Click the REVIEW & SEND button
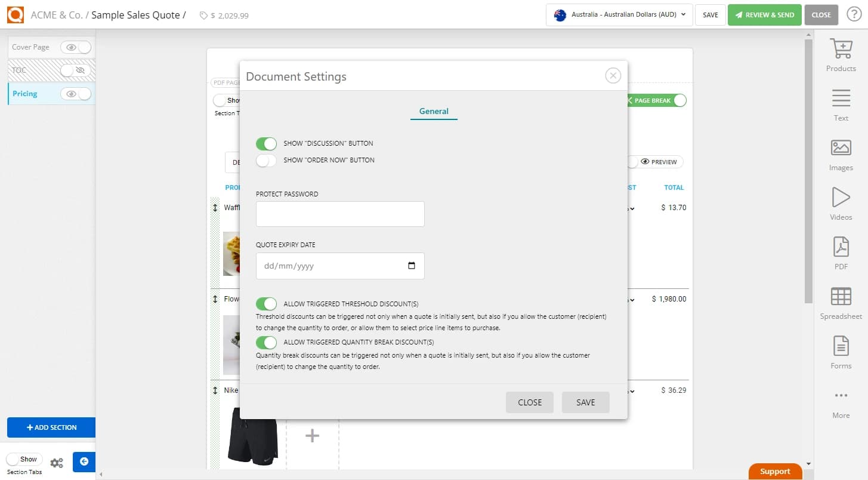This screenshot has height=480, width=868. pyautogui.click(x=764, y=15)
